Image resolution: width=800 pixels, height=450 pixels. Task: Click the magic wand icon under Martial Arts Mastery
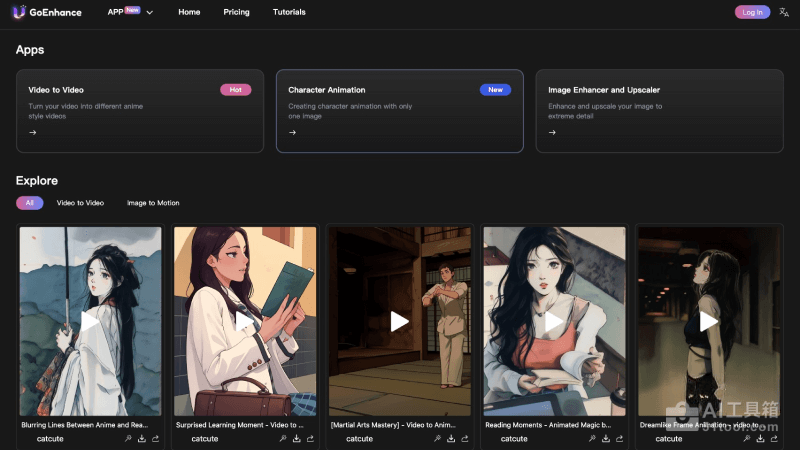[437, 438]
